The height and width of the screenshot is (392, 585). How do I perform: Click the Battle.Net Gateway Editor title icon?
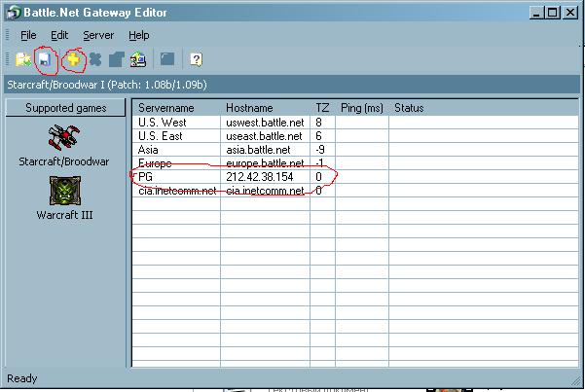pos(14,13)
